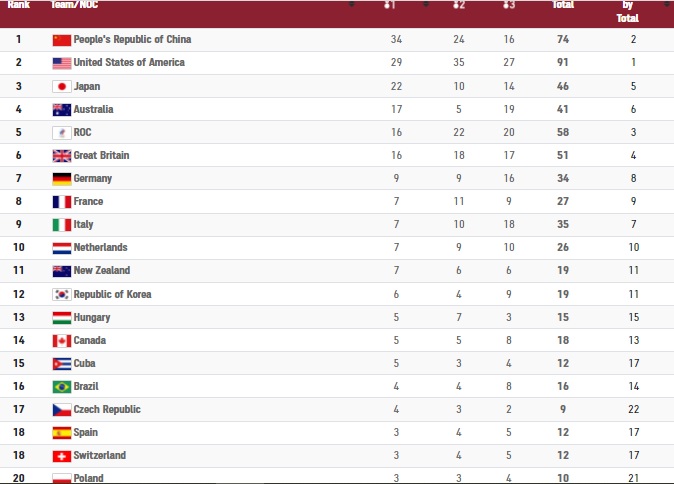
Task: Sort by the Total column header
Action: pyautogui.click(x=562, y=5)
